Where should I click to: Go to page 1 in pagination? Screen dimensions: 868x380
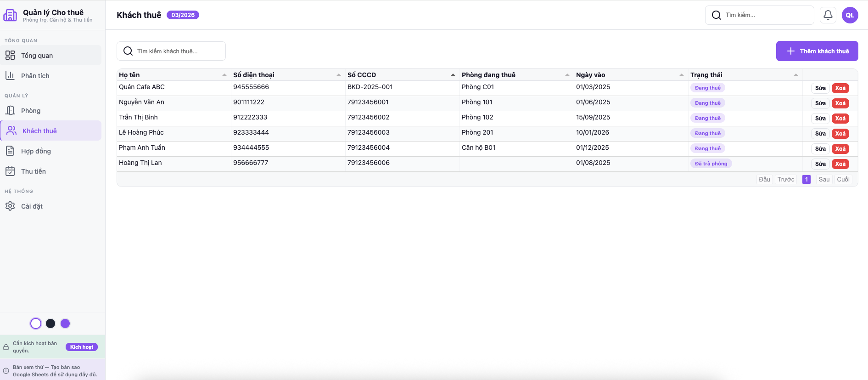(806, 180)
